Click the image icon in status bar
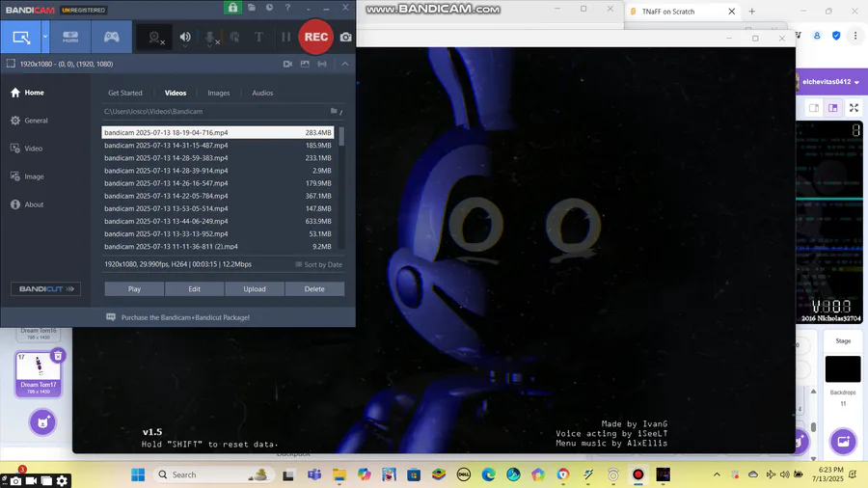The width and height of the screenshot is (868, 488). (x=305, y=64)
